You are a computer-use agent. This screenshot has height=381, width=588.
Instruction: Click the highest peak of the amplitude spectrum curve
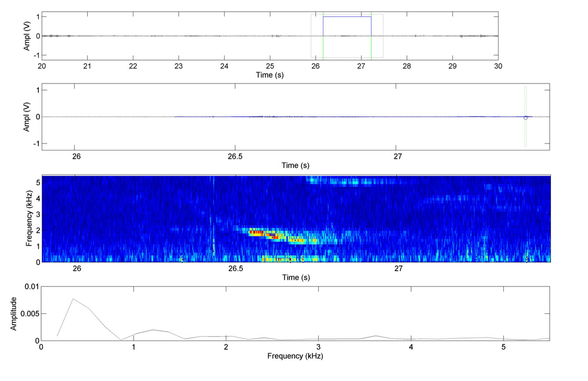(x=73, y=299)
